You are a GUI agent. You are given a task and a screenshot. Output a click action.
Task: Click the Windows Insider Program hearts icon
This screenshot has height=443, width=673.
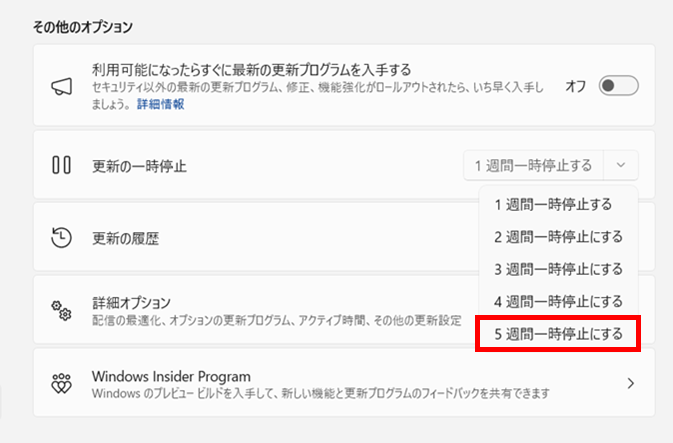click(61, 383)
